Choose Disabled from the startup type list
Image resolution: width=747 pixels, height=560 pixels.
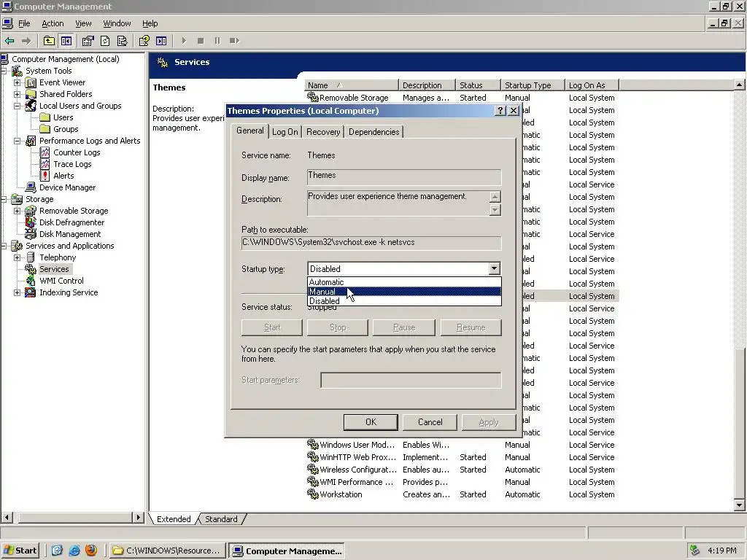(404, 301)
